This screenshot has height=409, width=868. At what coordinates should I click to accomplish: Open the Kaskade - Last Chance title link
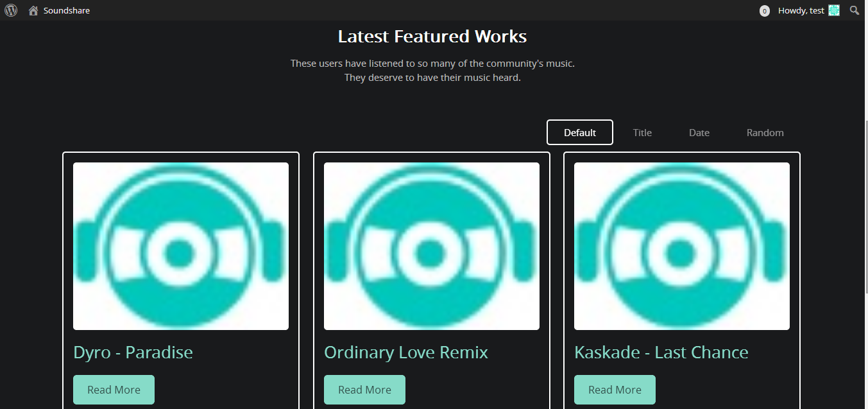coord(661,352)
